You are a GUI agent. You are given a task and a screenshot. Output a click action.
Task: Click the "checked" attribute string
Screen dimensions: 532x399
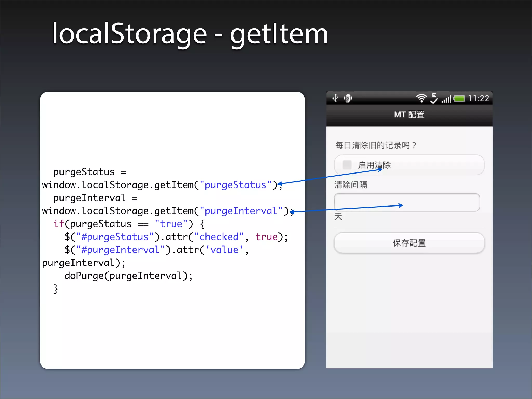219,237
